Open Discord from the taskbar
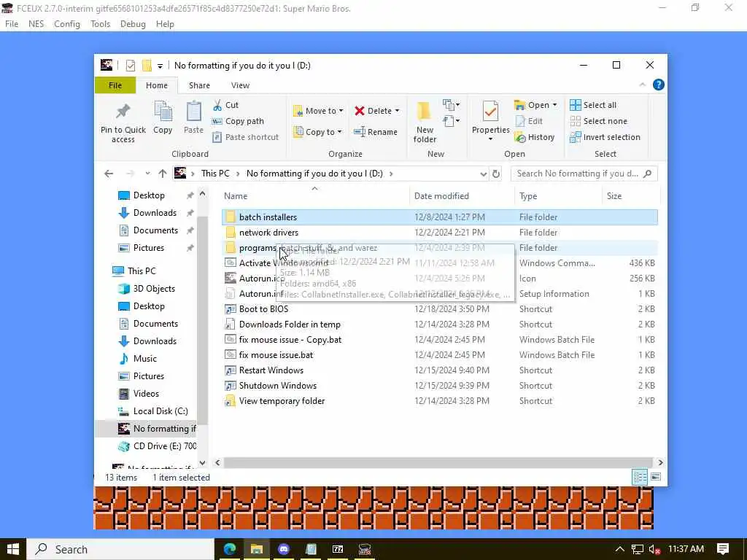The width and height of the screenshot is (747, 560). click(284, 549)
